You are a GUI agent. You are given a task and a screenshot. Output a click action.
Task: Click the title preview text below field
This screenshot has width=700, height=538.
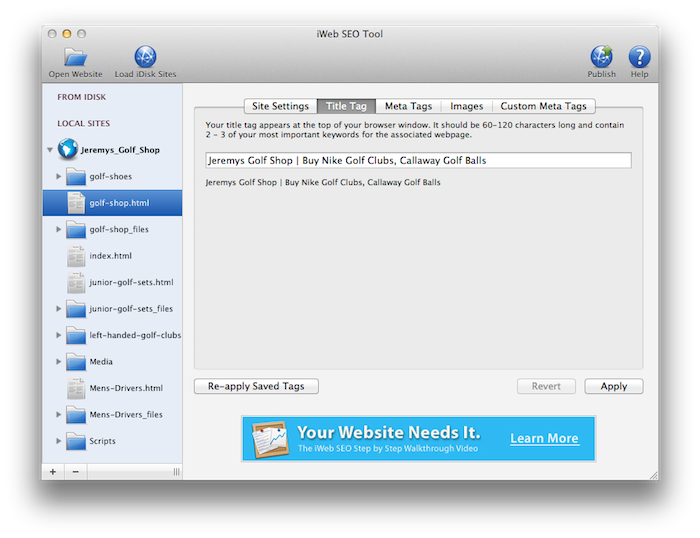click(x=323, y=182)
